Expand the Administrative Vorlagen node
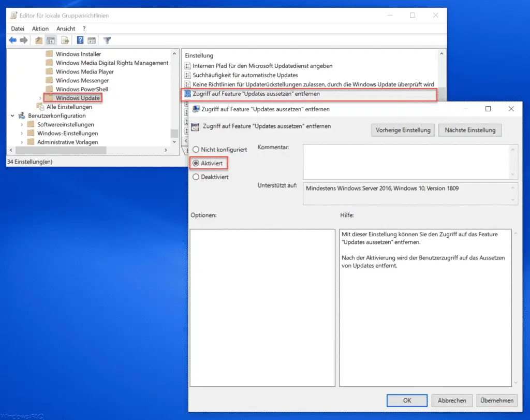 (x=22, y=142)
